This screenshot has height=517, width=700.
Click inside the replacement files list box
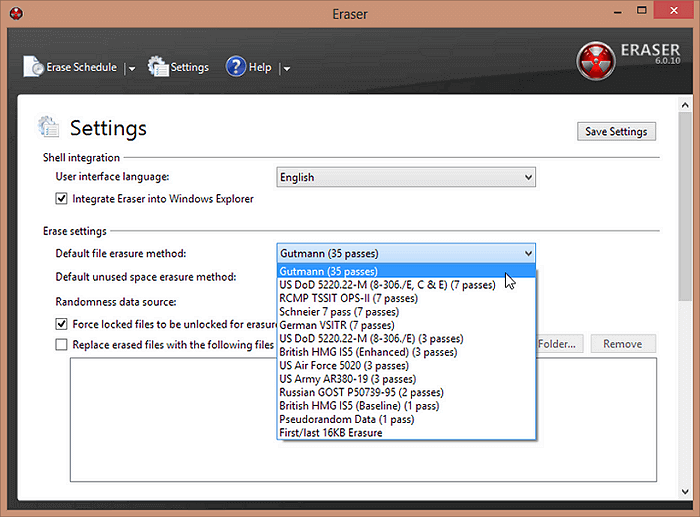(x=363, y=420)
